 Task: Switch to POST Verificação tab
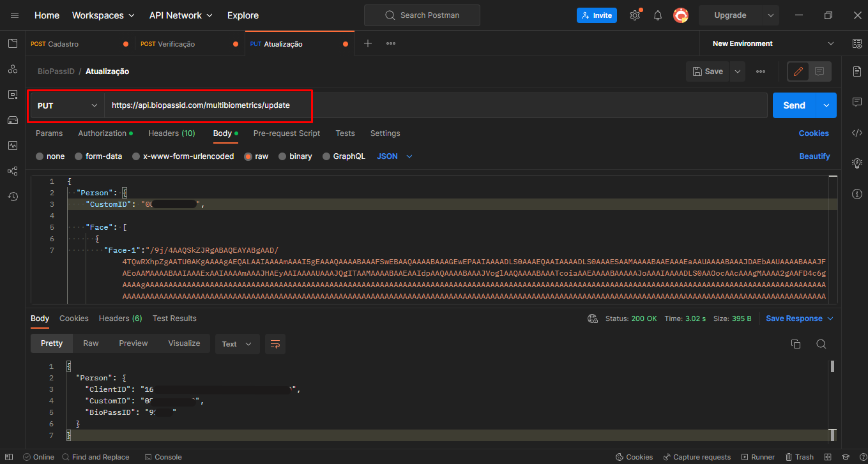pyautogui.click(x=190, y=44)
